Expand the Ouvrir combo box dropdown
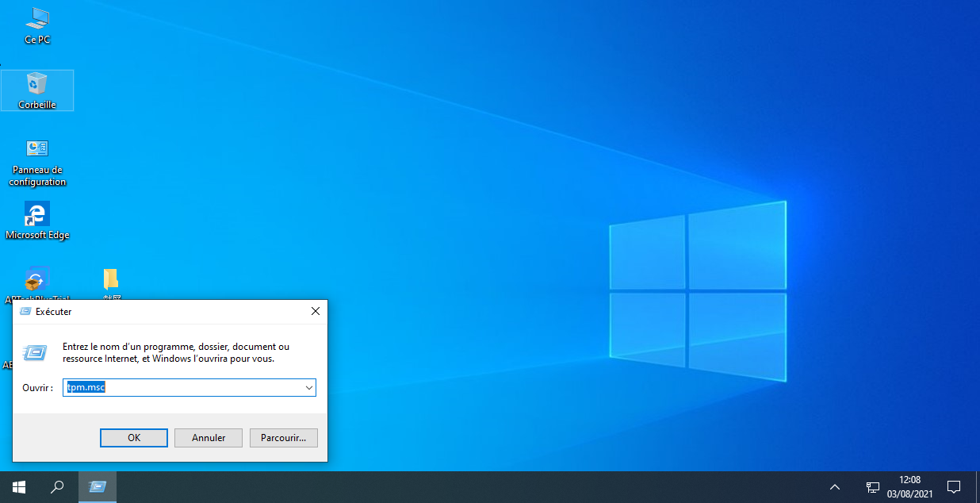Image resolution: width=980 pixels, height=503 pixels. click(x=308, y=388)
